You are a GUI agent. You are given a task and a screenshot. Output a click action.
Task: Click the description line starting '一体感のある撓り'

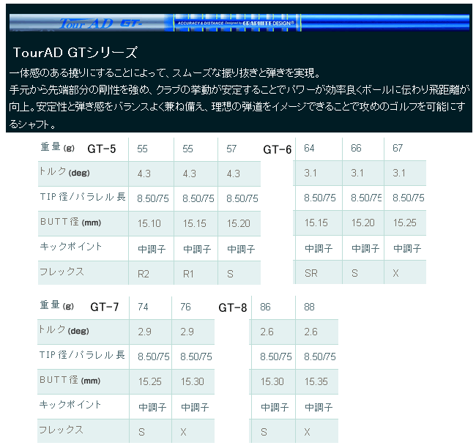(x=165, y=73)
